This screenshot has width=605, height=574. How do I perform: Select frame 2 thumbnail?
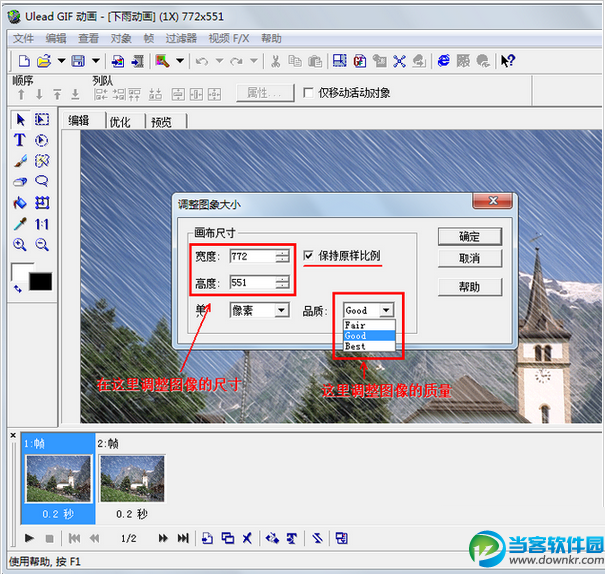click(132, 479)
